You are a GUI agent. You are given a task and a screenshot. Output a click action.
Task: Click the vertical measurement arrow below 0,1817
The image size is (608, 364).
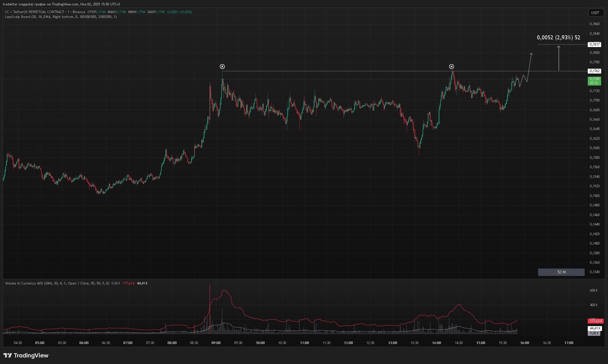coord(559,58)
